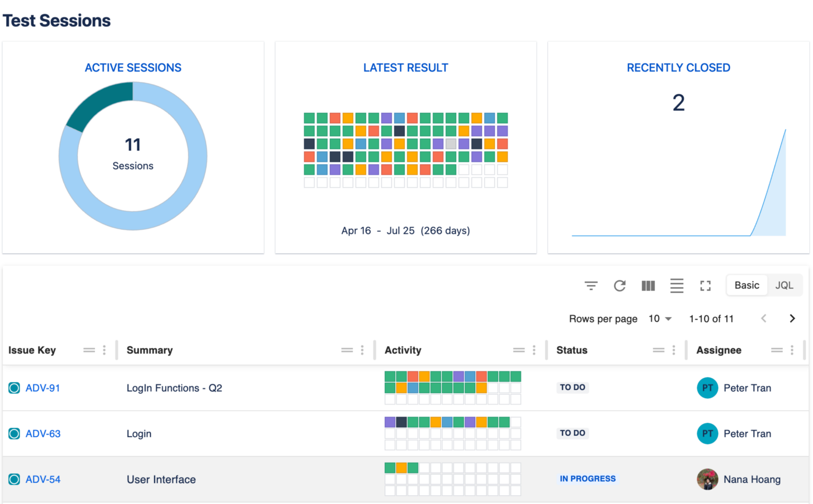Refresh the test sessions table
The height and width of the screenshot is (504, 813).
click(620, 286)
